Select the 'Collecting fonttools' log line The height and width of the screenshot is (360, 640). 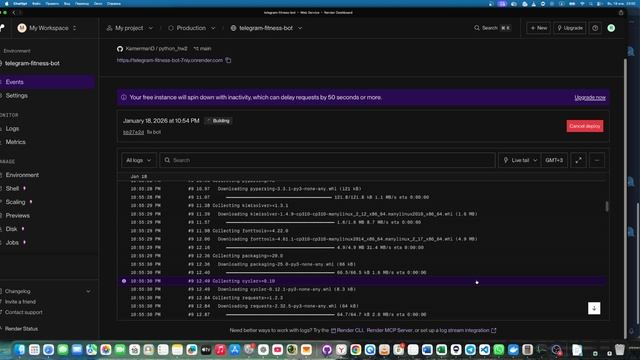361,231
